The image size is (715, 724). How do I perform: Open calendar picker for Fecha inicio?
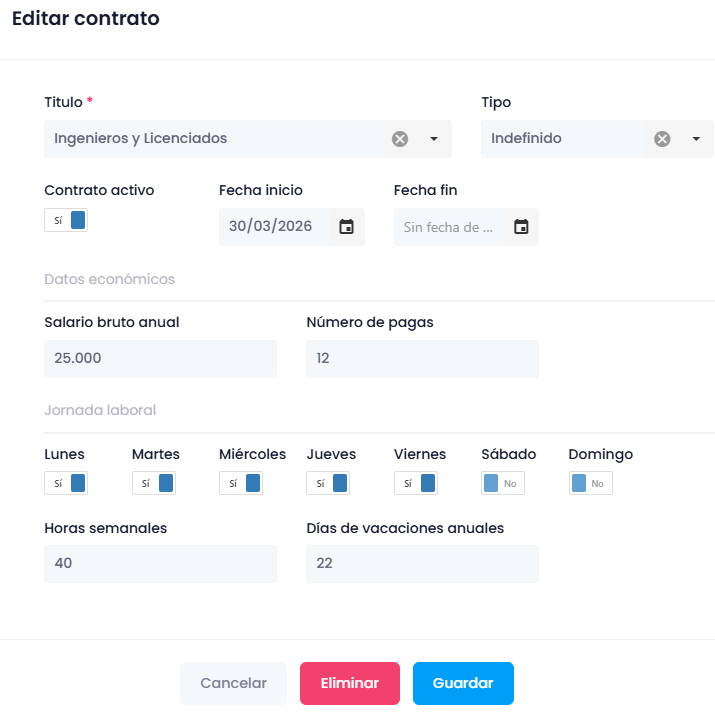347,227
